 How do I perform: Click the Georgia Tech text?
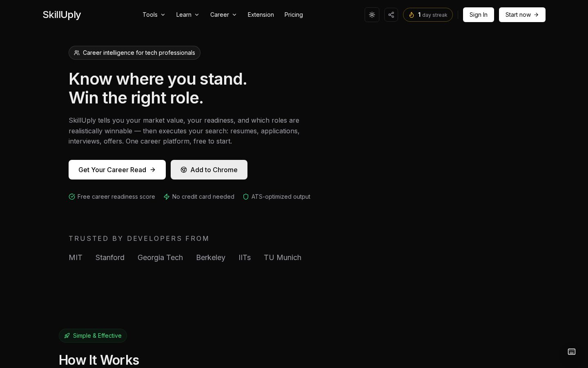click(x=160, y=258)
